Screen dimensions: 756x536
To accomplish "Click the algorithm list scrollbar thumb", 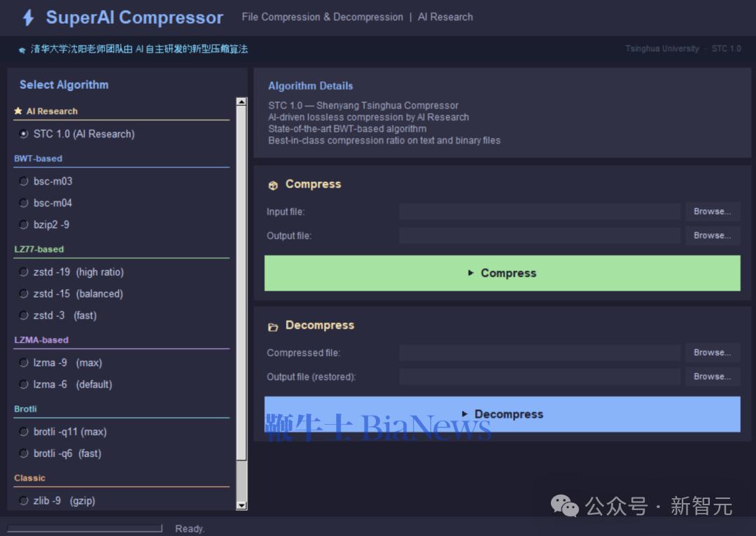I will pyautogui.click(x=241, y=283).
